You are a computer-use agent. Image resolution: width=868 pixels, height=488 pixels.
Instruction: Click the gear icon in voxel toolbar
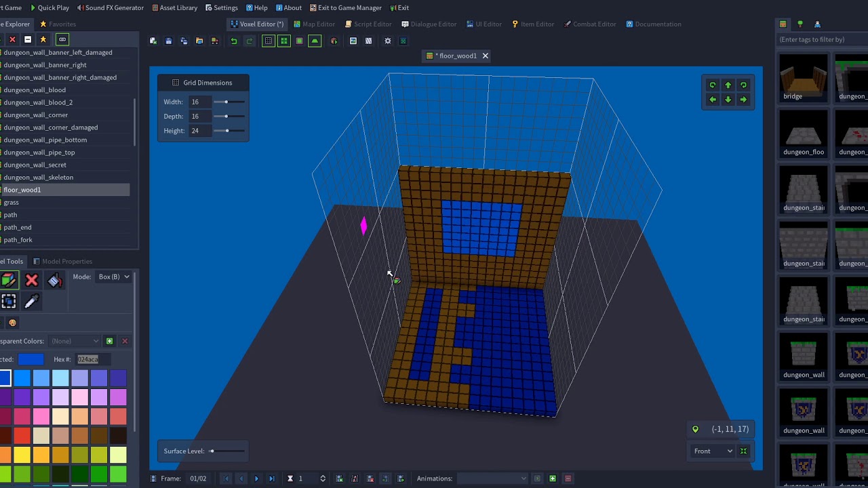click(388, 41)
